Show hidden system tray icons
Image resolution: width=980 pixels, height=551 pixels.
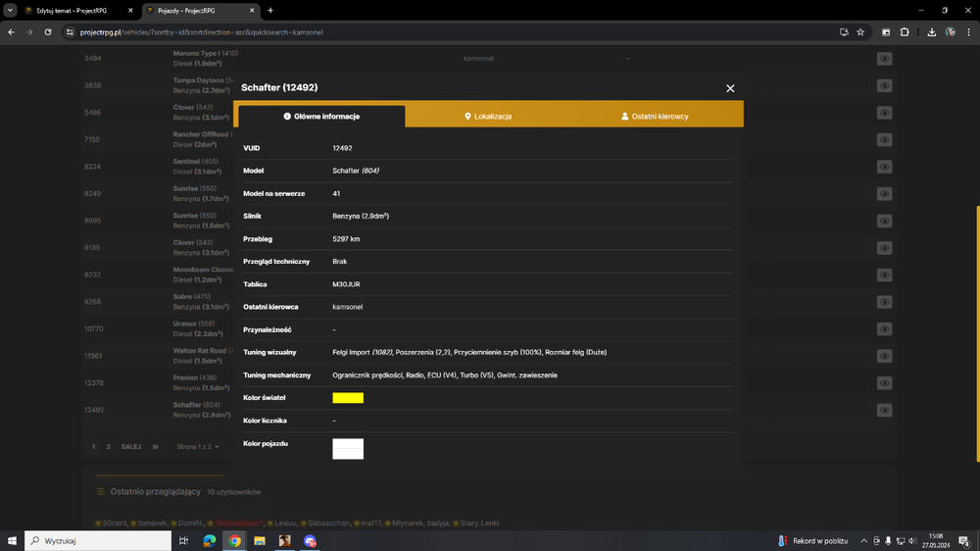[863, 541]
